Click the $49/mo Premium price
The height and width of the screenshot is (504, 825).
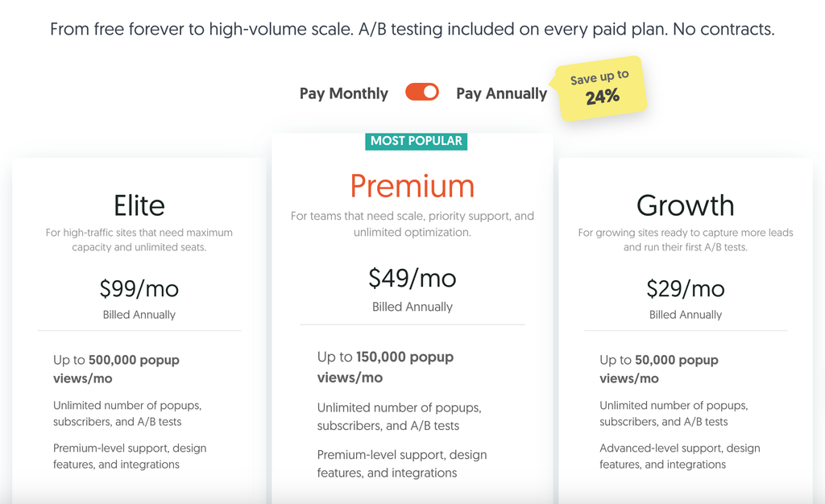pyautogui.click(x=412, y=278)
